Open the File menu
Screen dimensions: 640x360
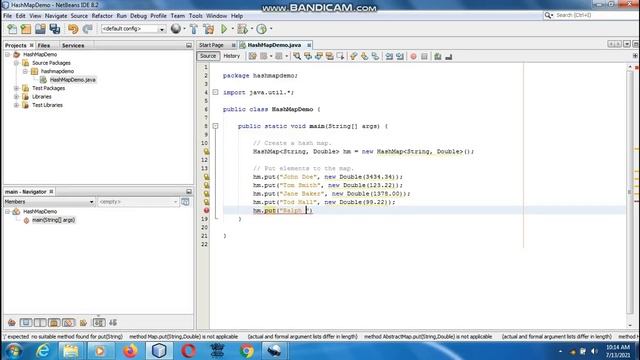(8, 16)
